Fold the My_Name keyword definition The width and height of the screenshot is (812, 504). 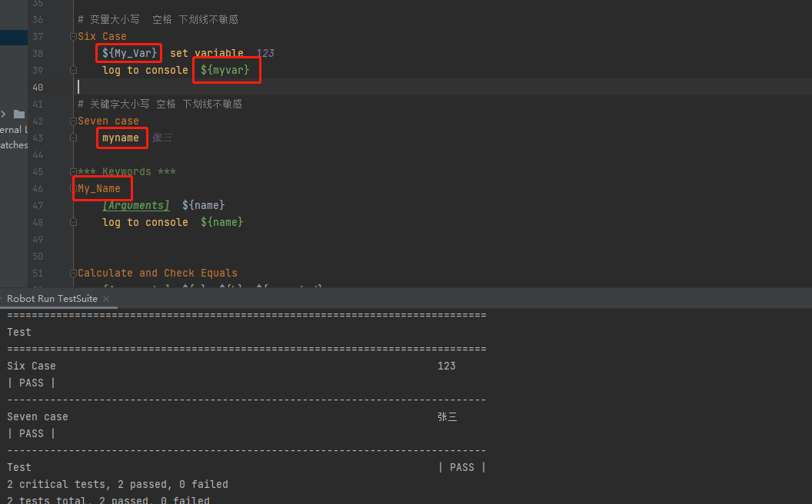click(x=74, y=188)
